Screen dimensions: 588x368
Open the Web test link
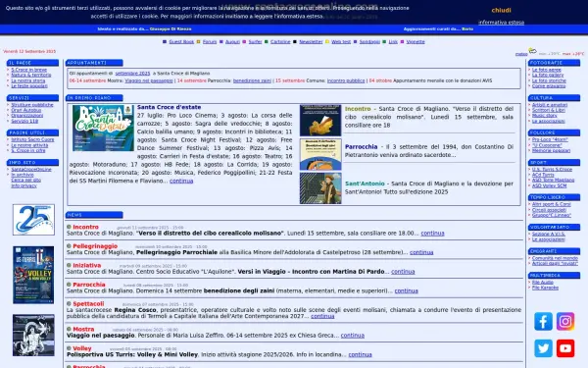coord(341,41)
